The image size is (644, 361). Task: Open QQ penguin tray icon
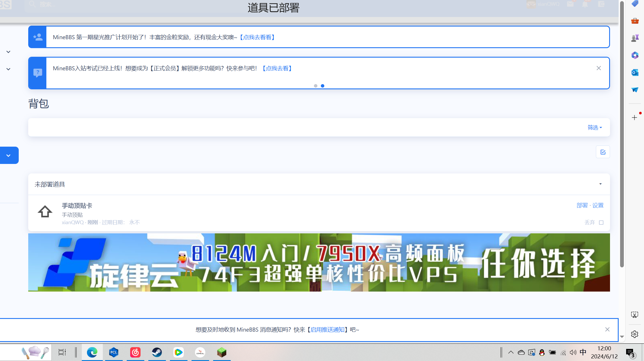coord(542,352)
